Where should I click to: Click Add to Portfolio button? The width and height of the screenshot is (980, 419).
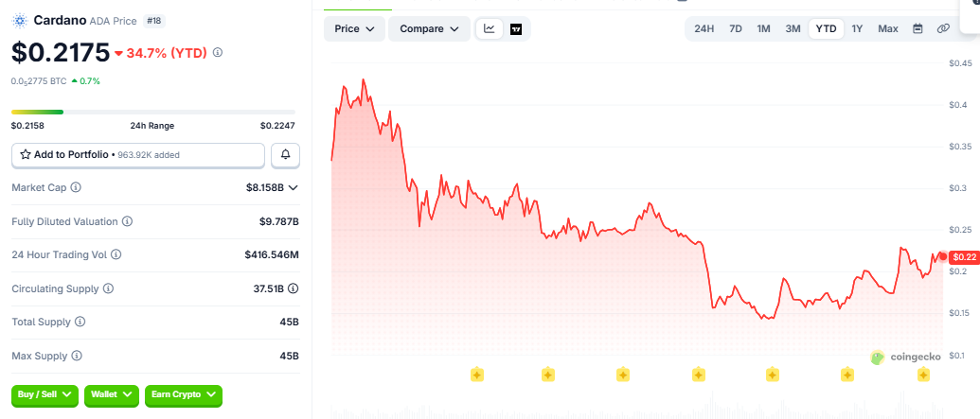click(x=138, y=155)
